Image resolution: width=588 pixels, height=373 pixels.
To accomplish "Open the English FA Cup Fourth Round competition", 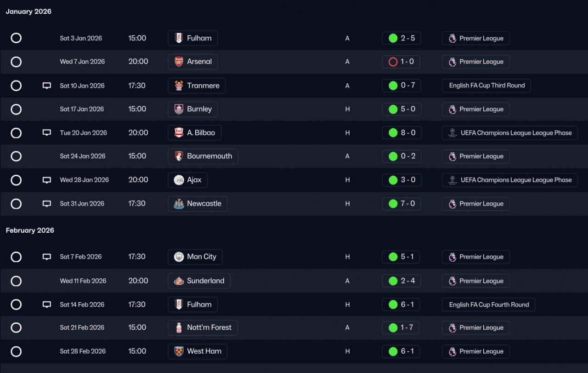I will coord(489,304).
